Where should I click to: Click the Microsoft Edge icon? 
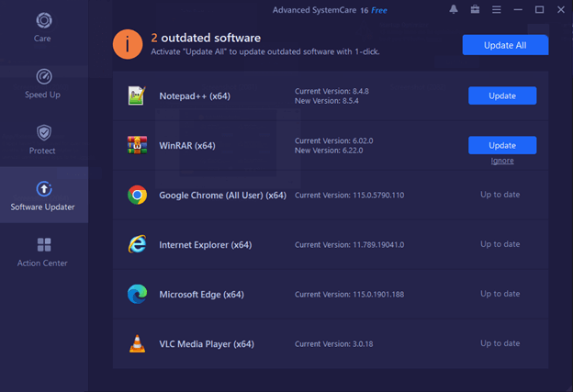pos(137,295)
